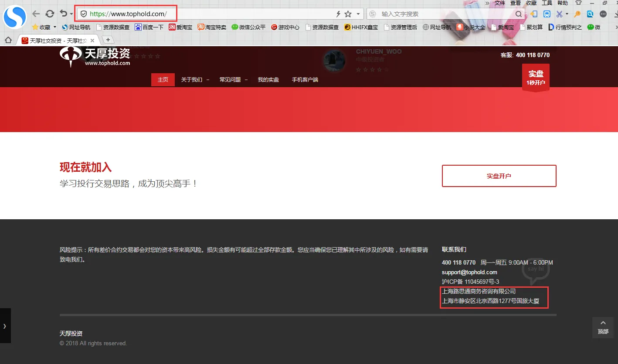Open the 聚划算 bookmark

click(x=532, y=27)
